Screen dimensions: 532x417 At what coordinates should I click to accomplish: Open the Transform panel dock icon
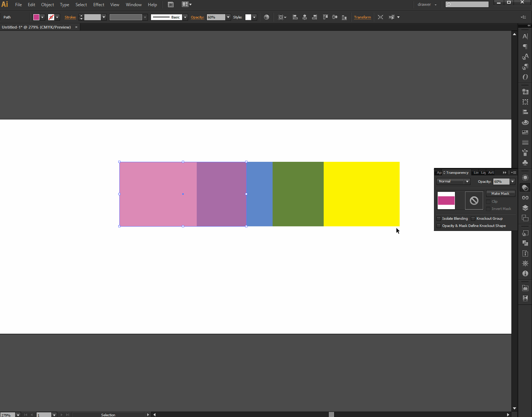[525, 102]
